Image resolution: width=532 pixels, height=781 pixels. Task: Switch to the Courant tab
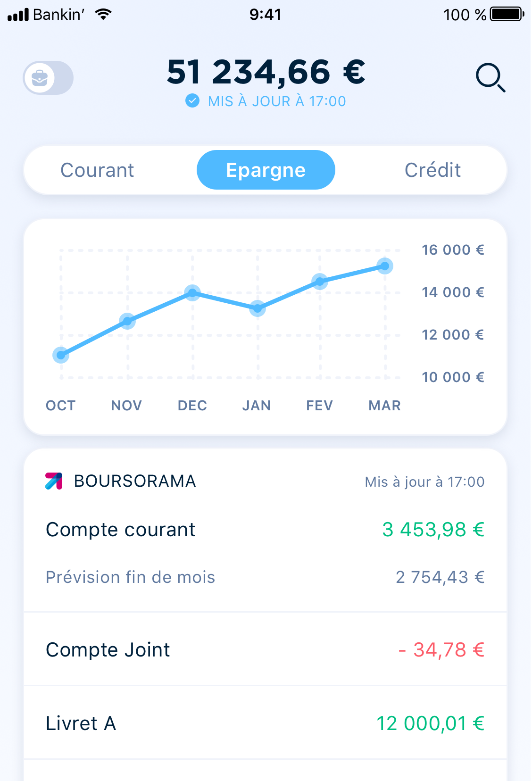(97, 170)
